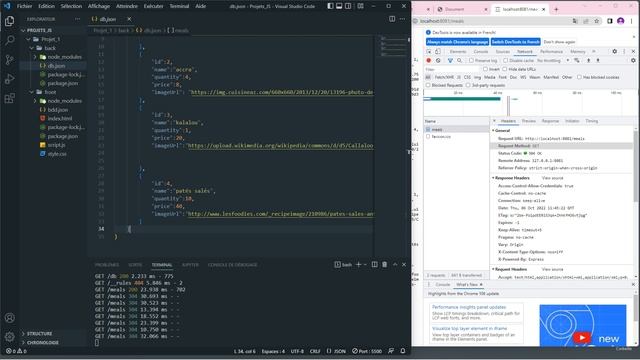Image resolution: width=640 pixels, height=360 pixels.
Task: Switch to the PROBLÈMES panel tab
Action: 107,265
